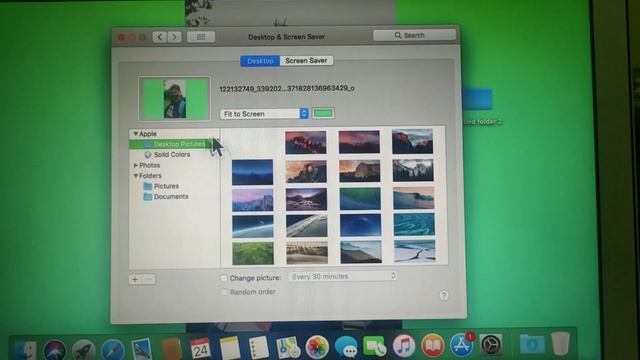Open the Fit to Screen dropdown
Screen dimensions: 640x360
tap(264, 114)
